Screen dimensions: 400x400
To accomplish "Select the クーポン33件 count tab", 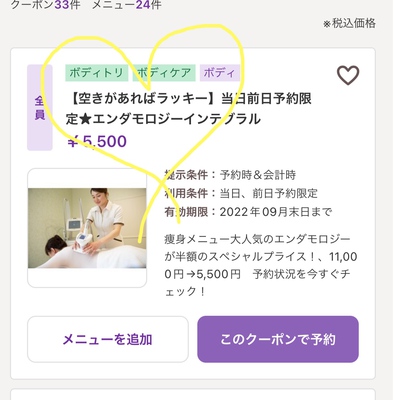I will pos(46,5).
